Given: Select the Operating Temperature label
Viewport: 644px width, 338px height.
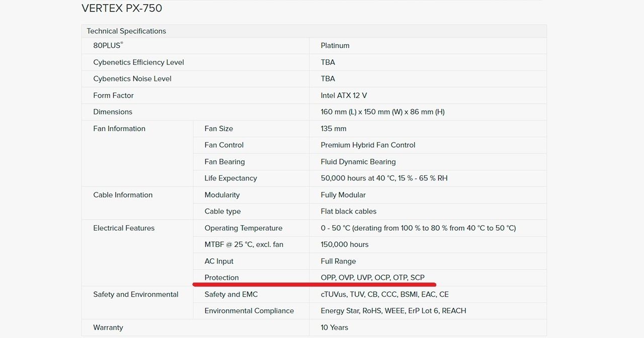Looking at the screenshot, I should 244,228.
